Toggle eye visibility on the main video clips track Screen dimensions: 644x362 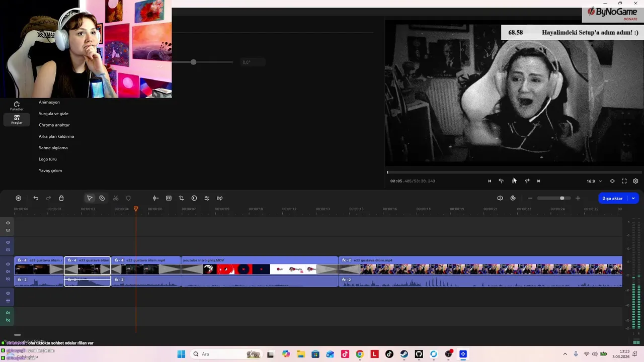click(x=8, y=264)
